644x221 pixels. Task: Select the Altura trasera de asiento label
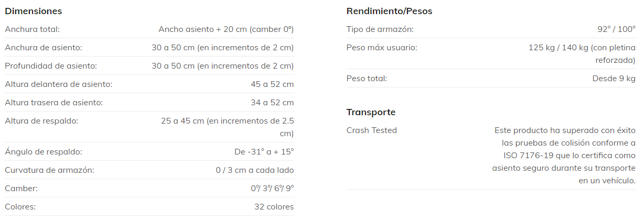tap(53, 102)
